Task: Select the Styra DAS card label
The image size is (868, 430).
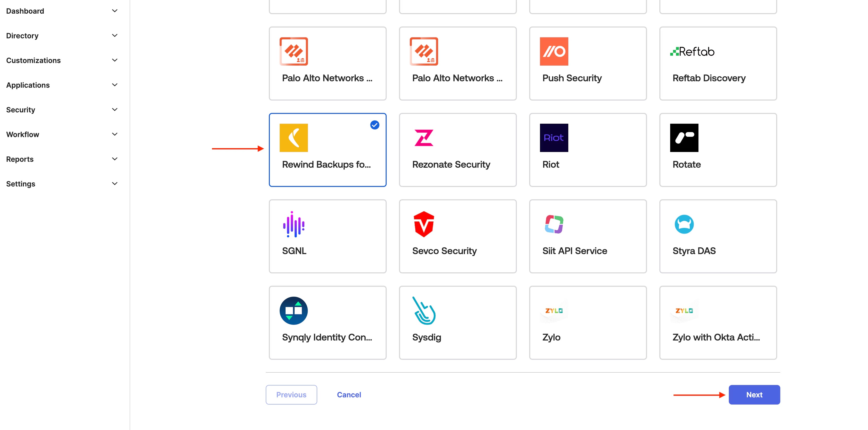Action: pyautogui.click(x=694, y=251)
